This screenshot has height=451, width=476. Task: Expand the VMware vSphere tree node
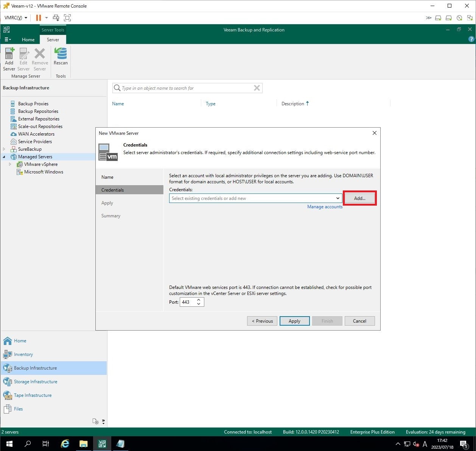tap(10, 164)
